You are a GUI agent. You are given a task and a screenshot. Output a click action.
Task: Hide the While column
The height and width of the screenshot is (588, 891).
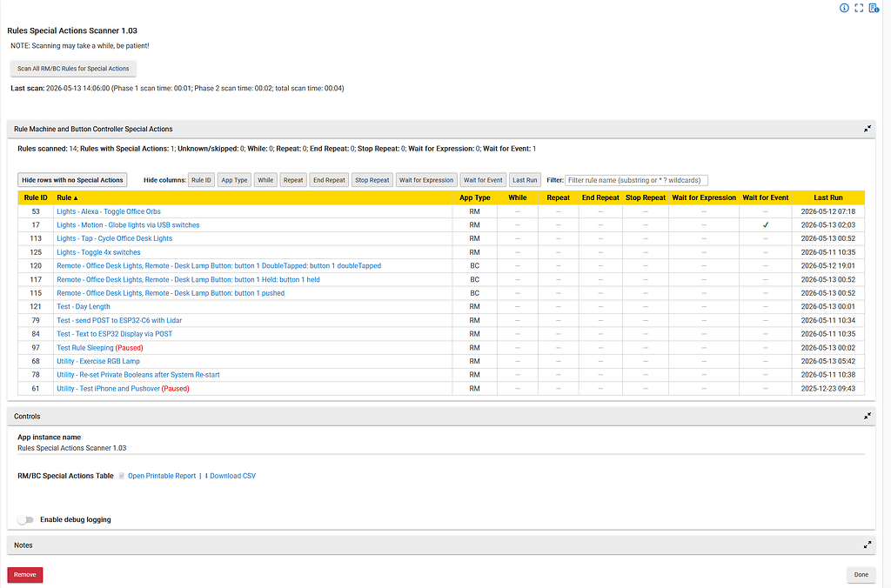coord(265,180)
